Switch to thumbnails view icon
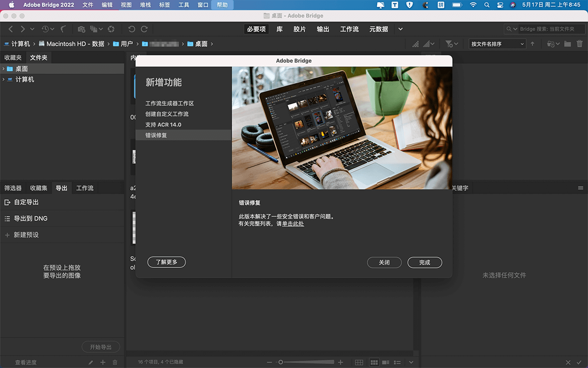 (374, 363)
